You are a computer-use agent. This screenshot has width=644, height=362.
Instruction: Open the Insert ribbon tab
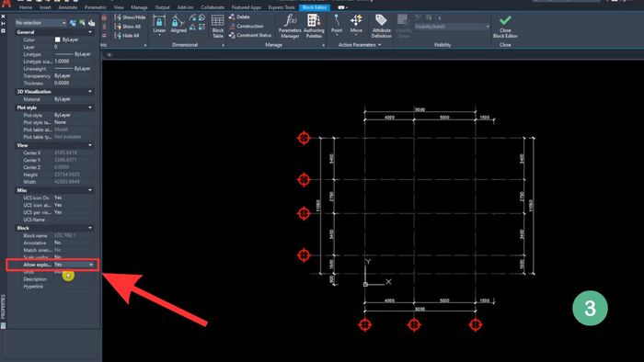(x=45, y=7)
